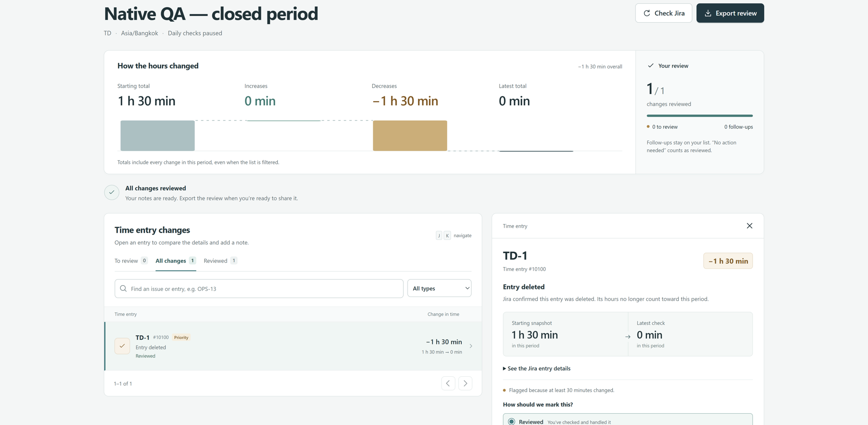Click the Check Jira refresh button
This screenshot has width=868, height=425.
coord(663,13)
